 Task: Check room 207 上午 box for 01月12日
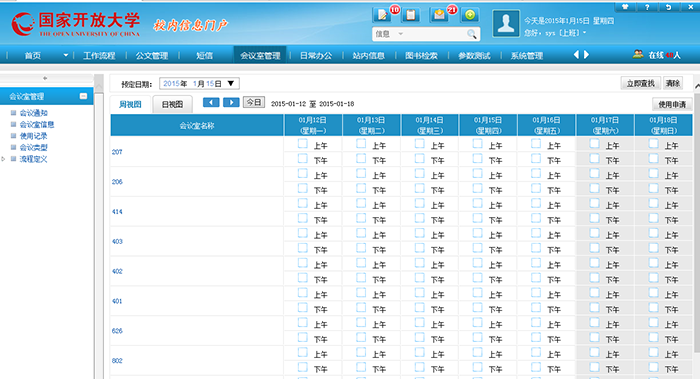click(x=303, y=144)
